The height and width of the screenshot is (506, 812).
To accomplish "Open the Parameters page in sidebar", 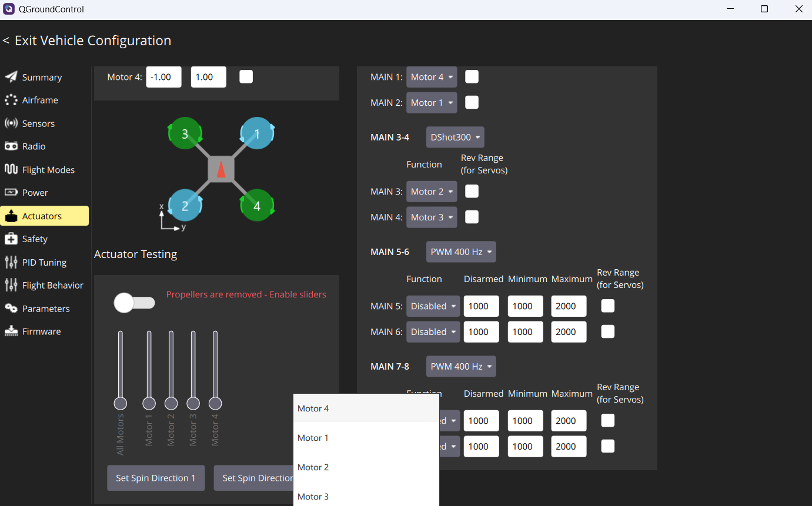I will (x=45, y=309).
